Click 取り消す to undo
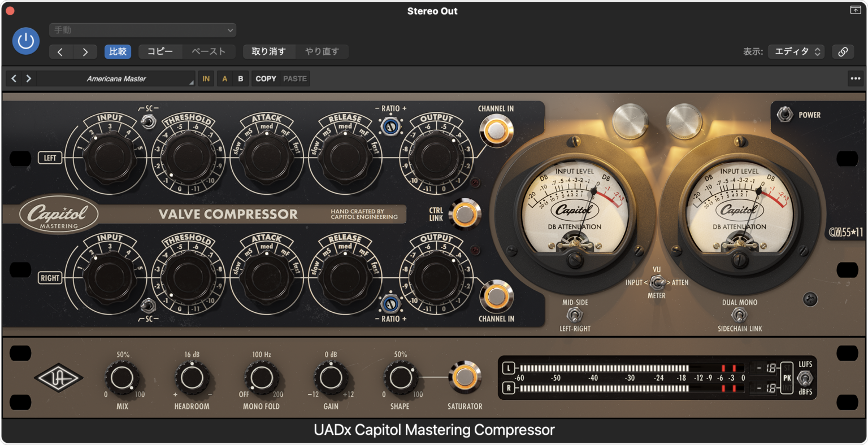868x445 pixels. [x=270, y=51]
